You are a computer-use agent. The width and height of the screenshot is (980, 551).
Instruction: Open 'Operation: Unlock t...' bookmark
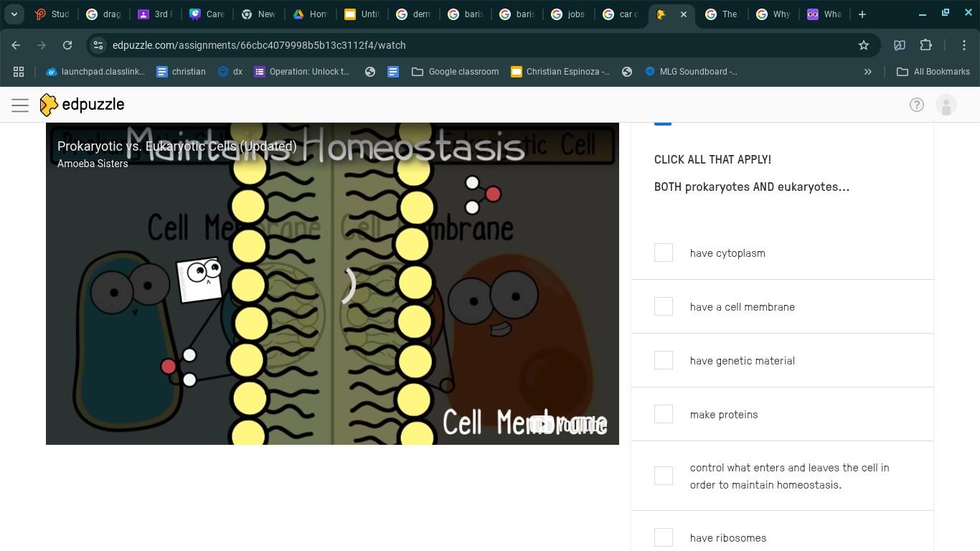coord(302,72)
